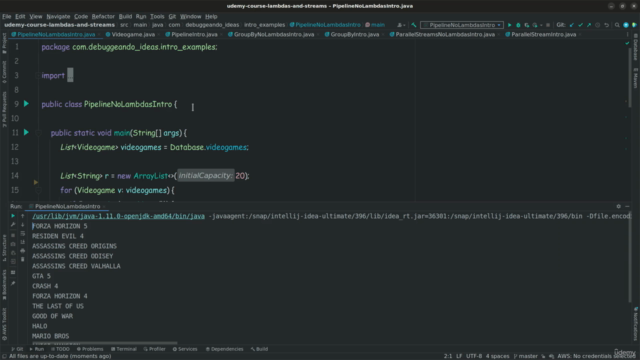Viewport: 640px width, 360px height.
Task: Click AWS No credentials status
Action: 596,356
